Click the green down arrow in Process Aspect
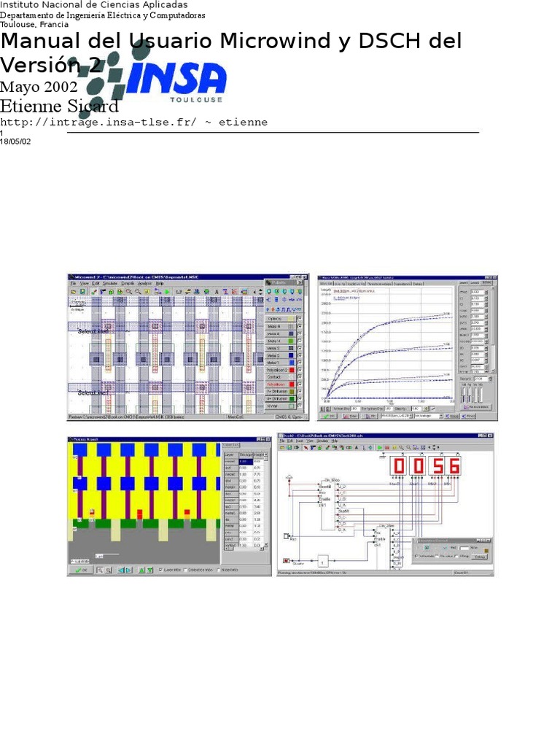 (149, 570)
